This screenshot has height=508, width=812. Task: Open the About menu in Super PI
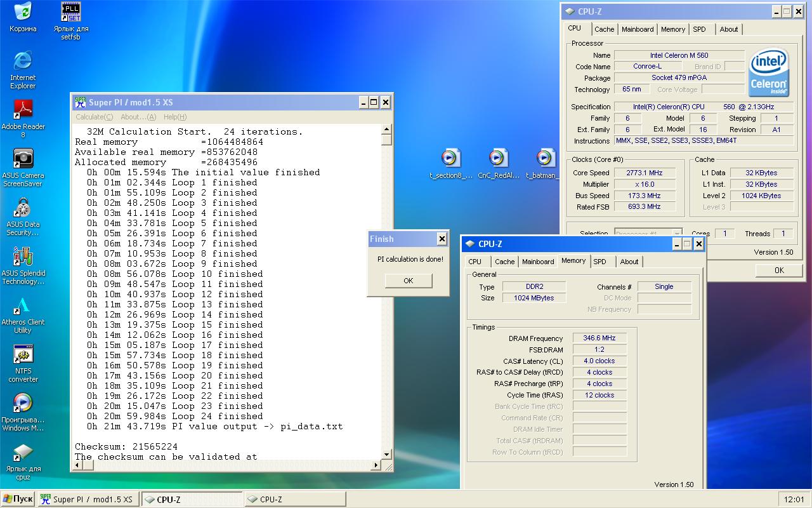138,117
